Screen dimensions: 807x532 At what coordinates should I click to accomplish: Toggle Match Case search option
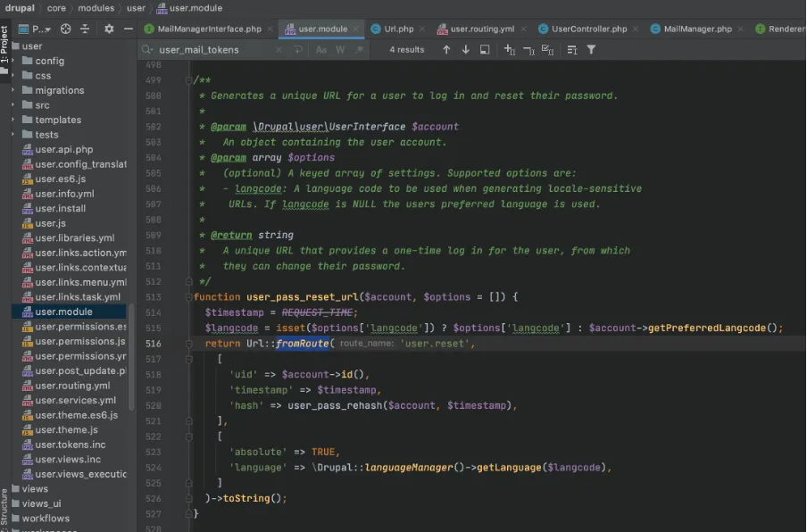coord(321,50)
